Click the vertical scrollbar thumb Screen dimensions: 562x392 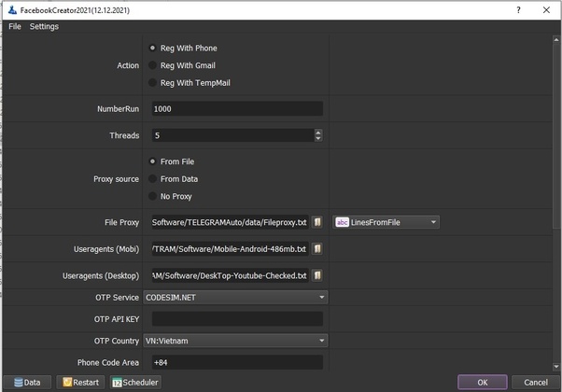(556, 135)
